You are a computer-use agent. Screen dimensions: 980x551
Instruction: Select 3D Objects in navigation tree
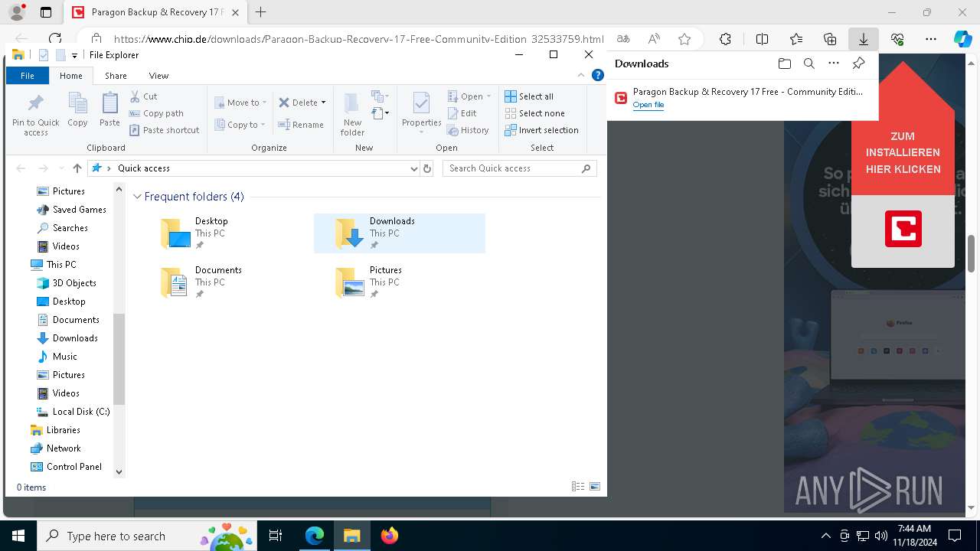67,283
